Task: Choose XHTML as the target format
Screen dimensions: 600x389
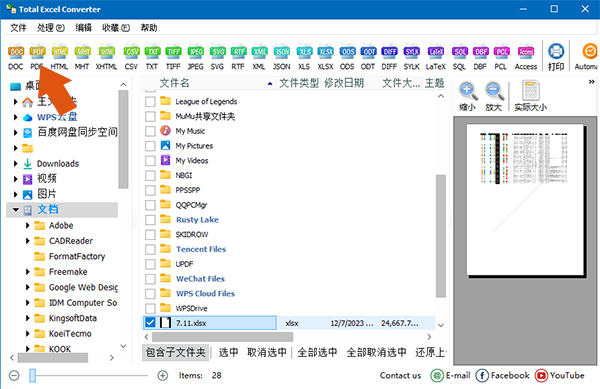Action: [106, 57]
